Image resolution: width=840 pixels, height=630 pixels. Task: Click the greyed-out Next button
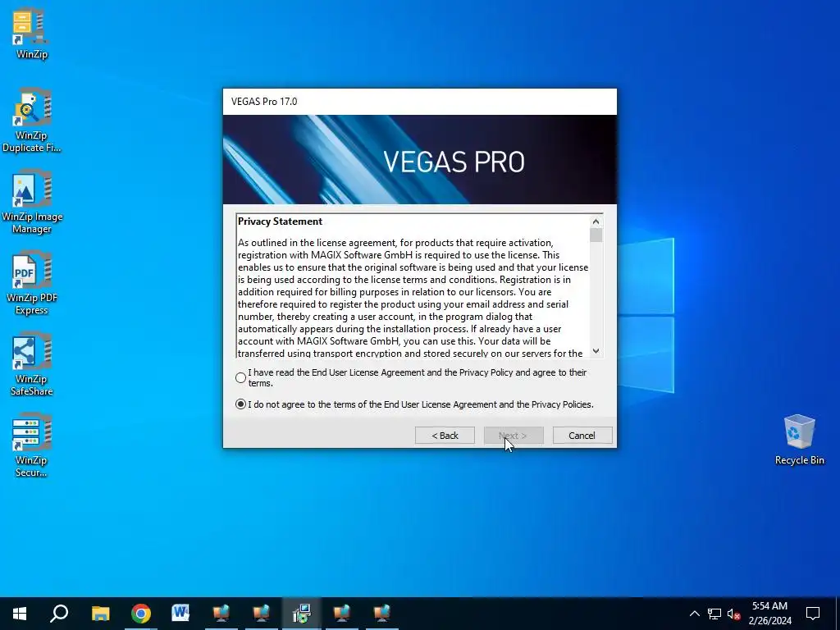pos(514,436)
